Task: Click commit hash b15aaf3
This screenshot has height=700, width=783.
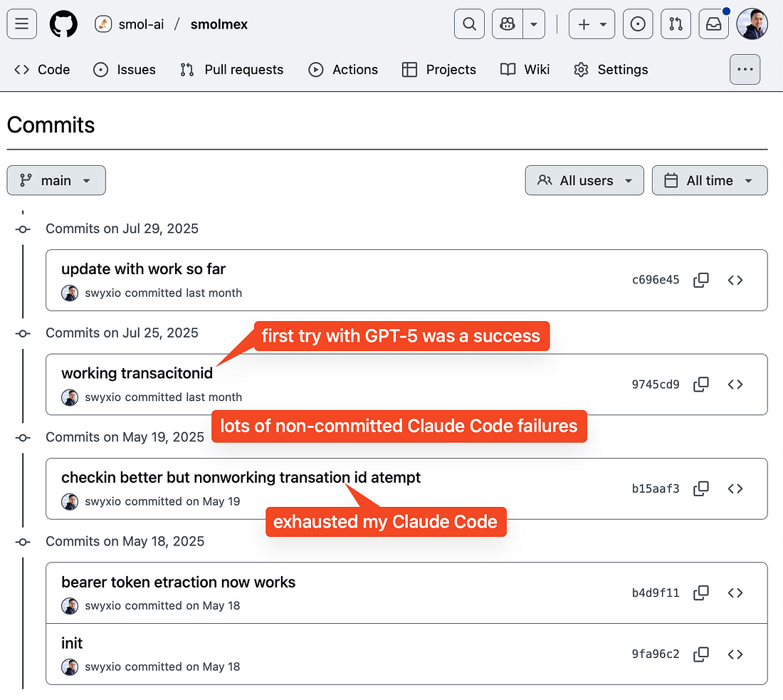Action: click(x=656, y=489)
